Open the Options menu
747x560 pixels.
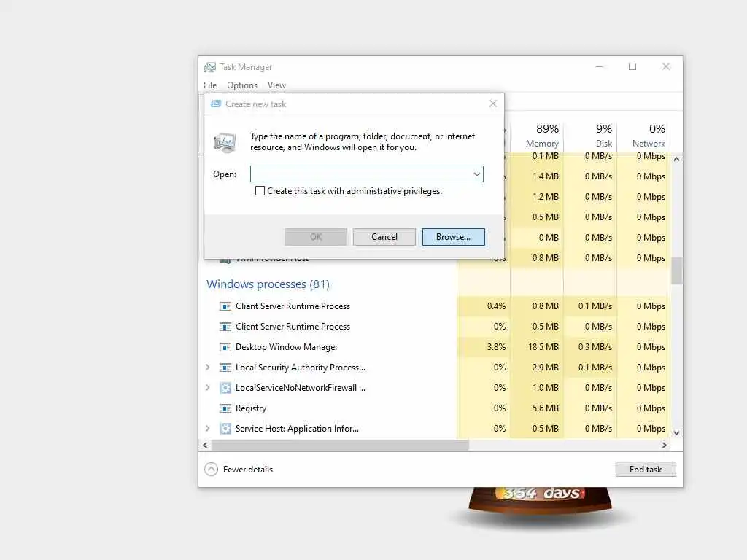pyautogui.click(x=242, y=85)
